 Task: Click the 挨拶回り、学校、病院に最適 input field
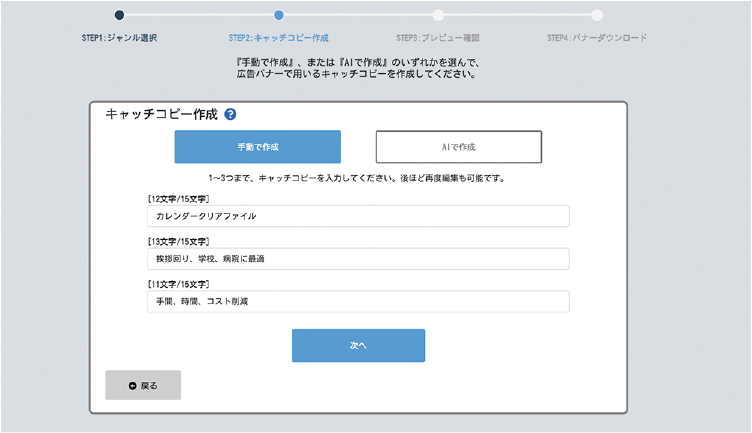click(x=357, y=259)
